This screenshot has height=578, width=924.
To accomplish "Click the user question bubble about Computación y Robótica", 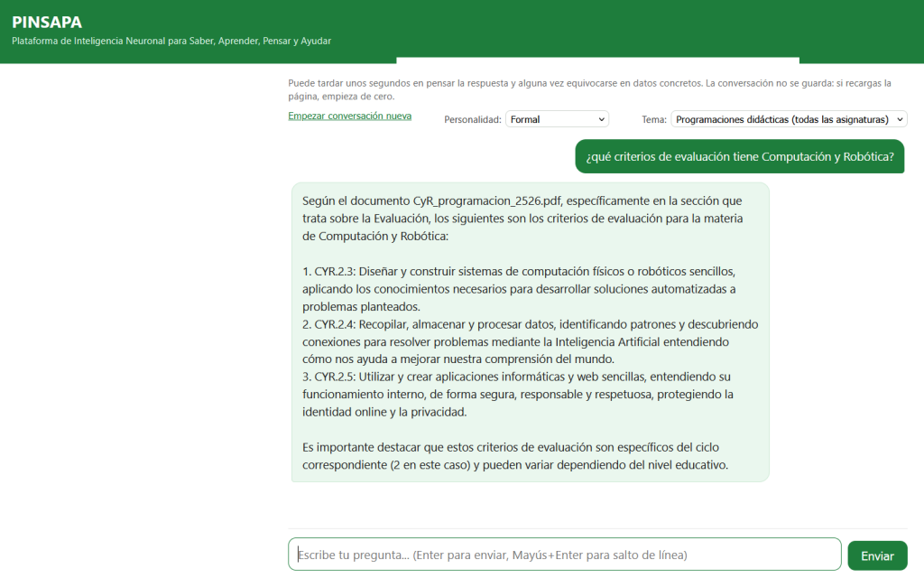I will [x=740, y=156].
